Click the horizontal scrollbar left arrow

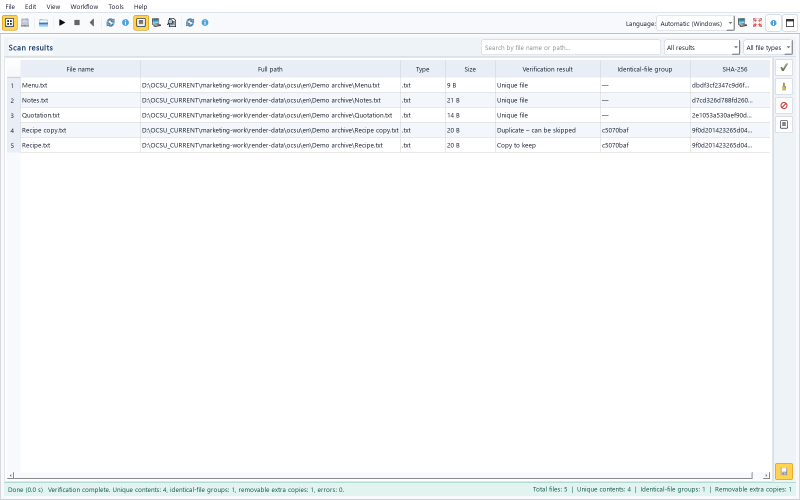[11, 475]
